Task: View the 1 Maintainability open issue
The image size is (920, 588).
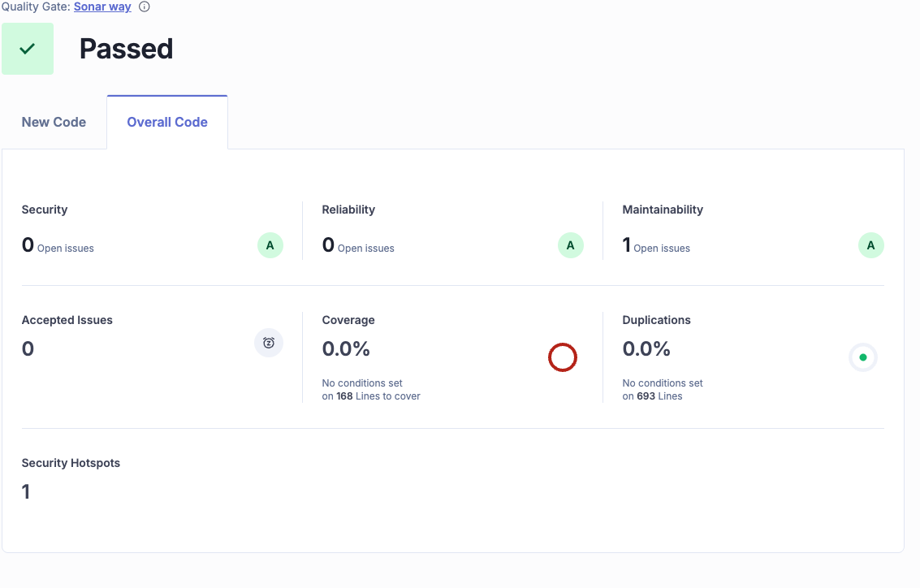Action: coord(627,245)
